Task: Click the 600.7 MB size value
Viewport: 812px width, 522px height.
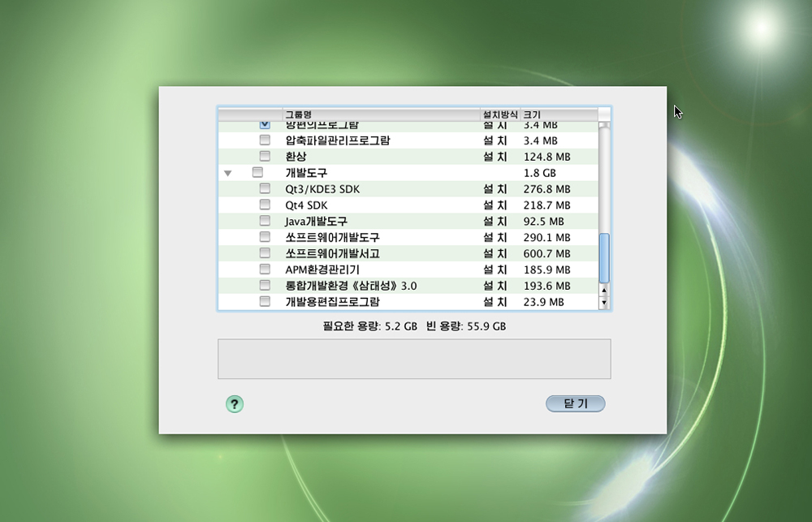Action: 546,253
